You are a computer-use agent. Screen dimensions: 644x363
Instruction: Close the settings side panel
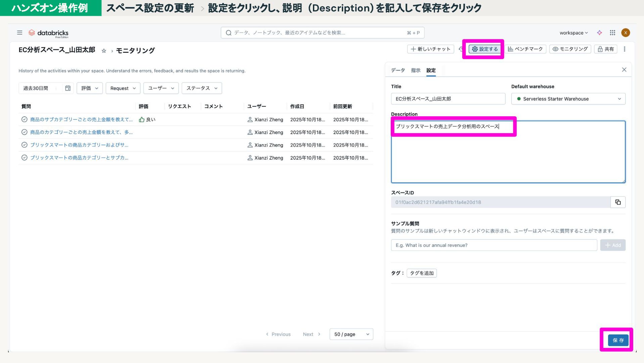[624, 70]
